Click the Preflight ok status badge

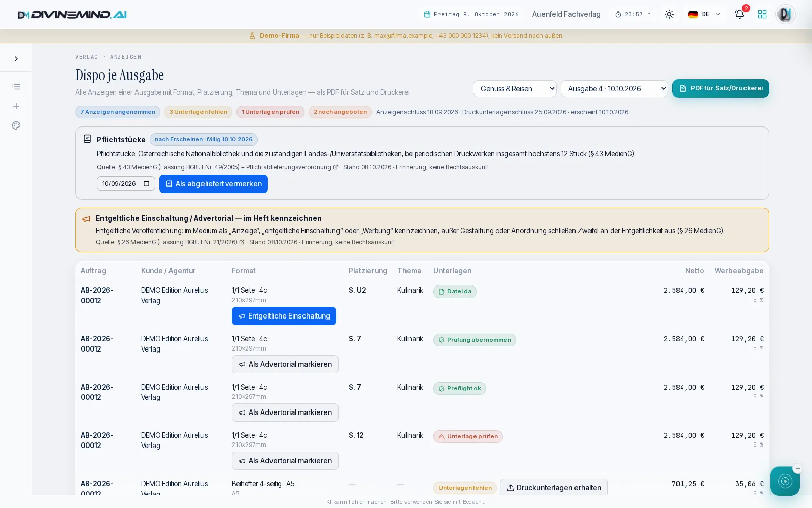coord(460,388)
